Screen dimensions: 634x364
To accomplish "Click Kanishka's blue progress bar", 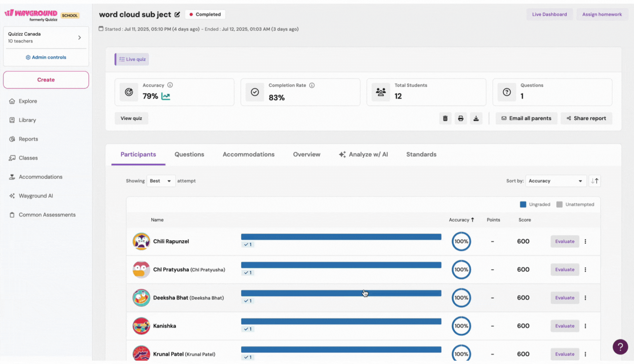I will tap(341, 321).
